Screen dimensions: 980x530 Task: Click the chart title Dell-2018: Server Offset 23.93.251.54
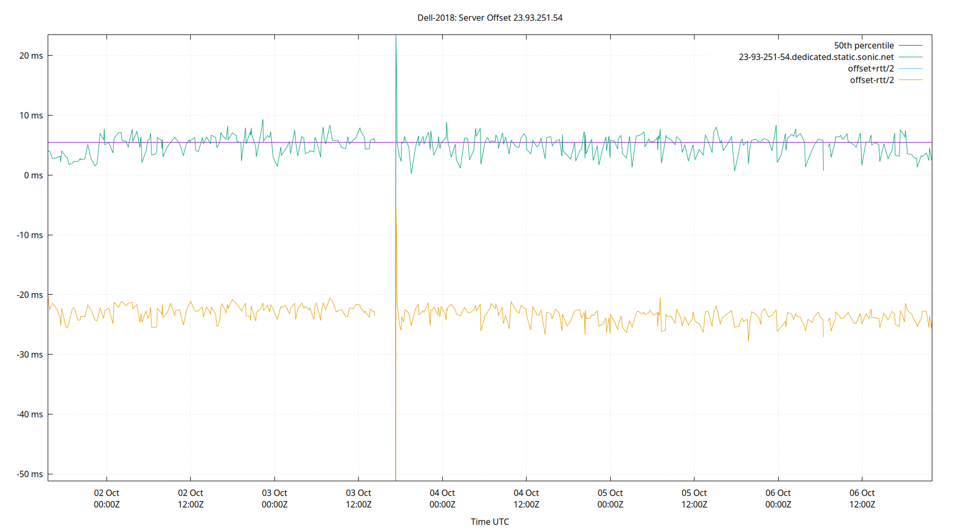(x=489, y=17)
